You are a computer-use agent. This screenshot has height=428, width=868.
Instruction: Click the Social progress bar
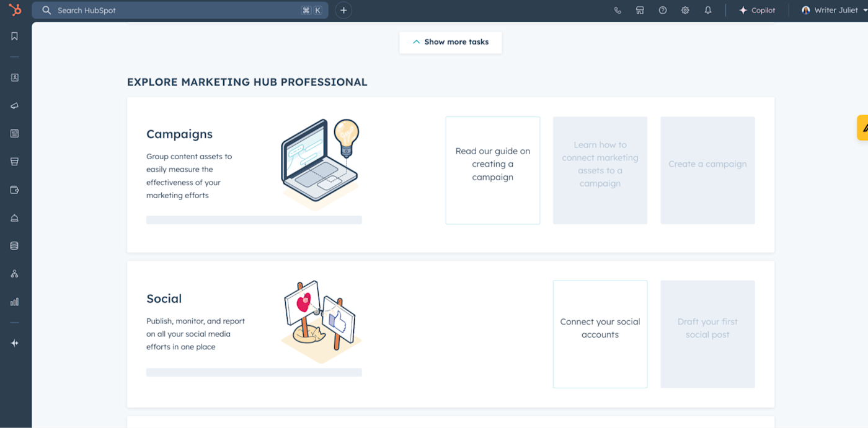[254, 372]
